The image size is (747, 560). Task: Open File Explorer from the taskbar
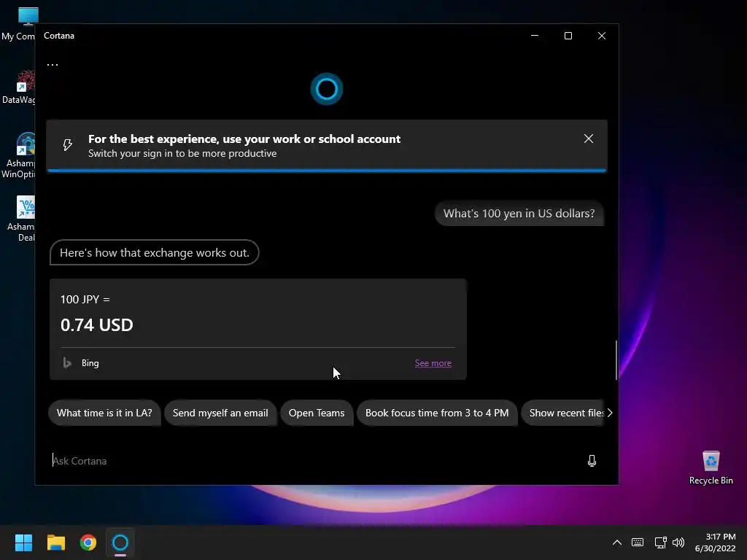point(55,542)
